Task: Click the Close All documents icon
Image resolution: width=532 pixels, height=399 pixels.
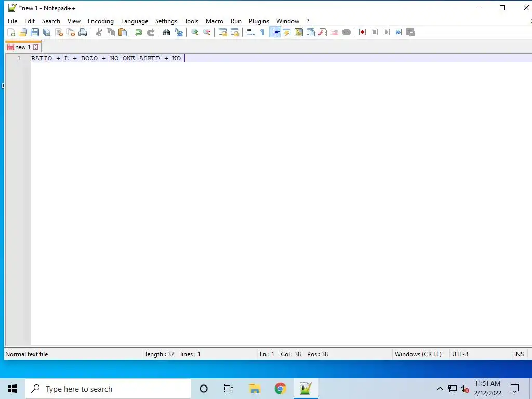Action: tap(71, 32)
